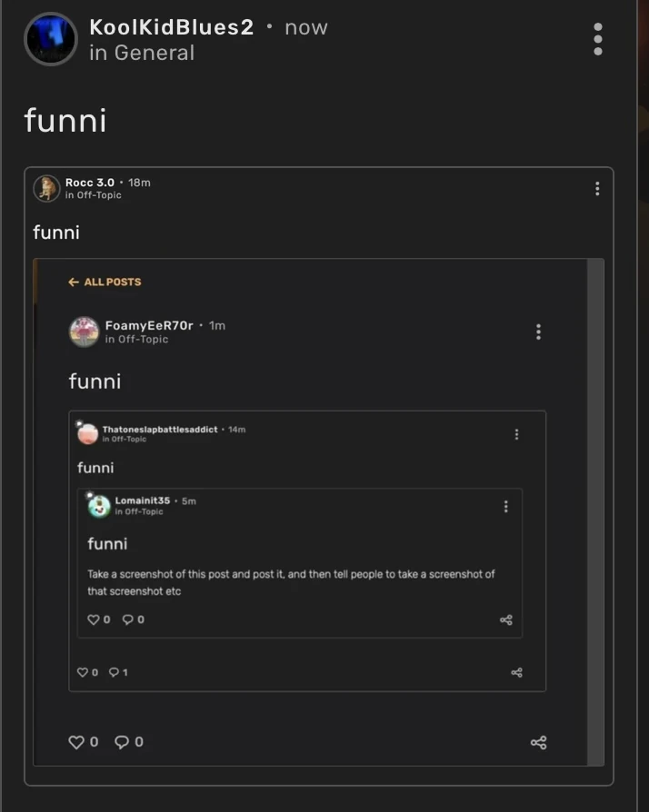The height and width of the screenshot is (812, 649).
Task: Share Rocc 3.0's post via share icon
Action: pos(538,742)
